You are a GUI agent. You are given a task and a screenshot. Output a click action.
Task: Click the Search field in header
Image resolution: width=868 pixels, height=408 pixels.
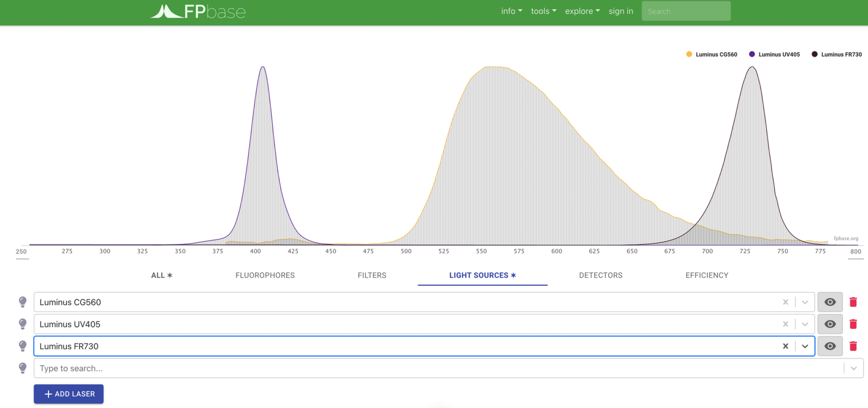[x=686, y=11]
